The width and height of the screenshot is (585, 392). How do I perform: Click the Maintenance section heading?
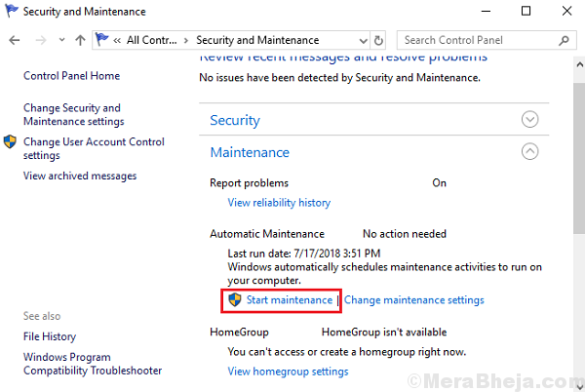250,152
